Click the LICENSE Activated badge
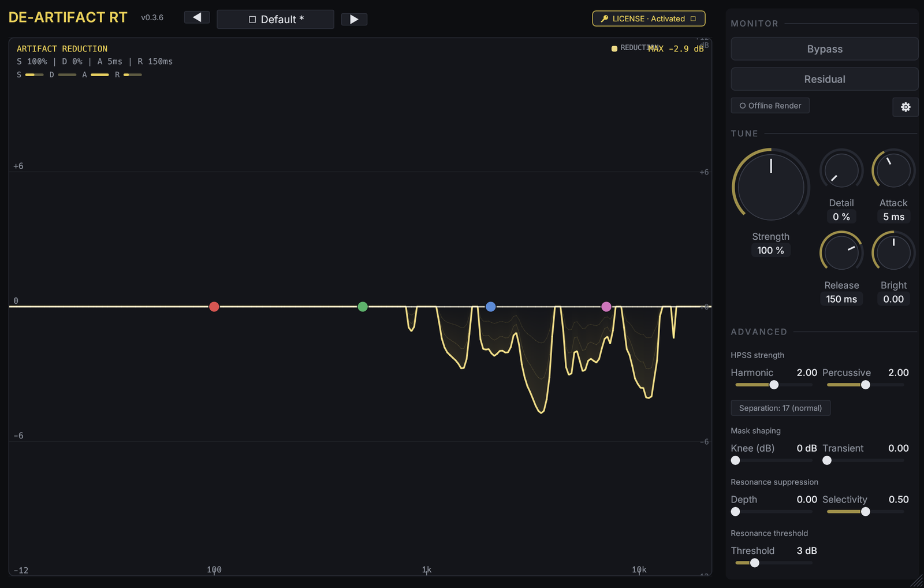 click(x=649, y=18)
